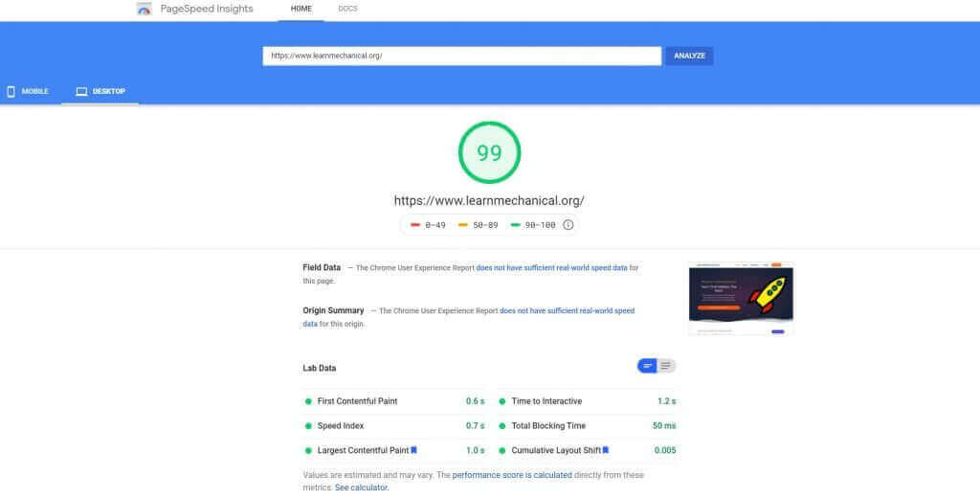Click the Lab Data heading
The width and height of the screenshot is (980, 501).
320,369
